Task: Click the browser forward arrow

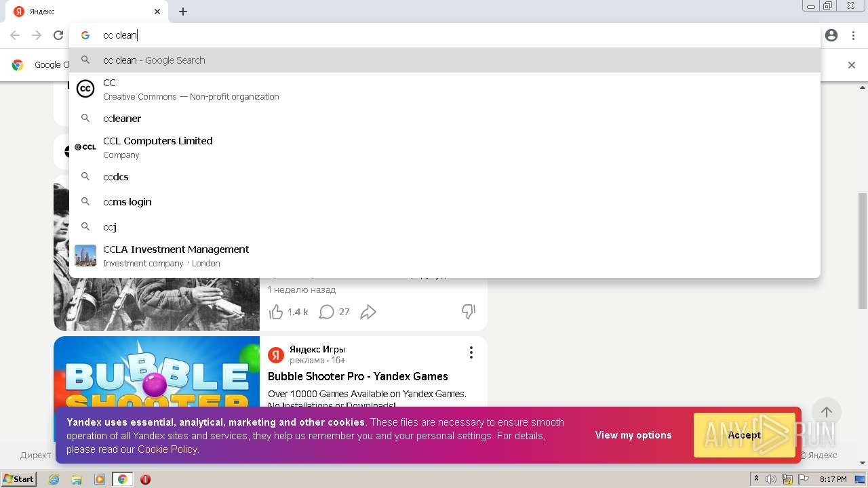Action: (37, 35)
